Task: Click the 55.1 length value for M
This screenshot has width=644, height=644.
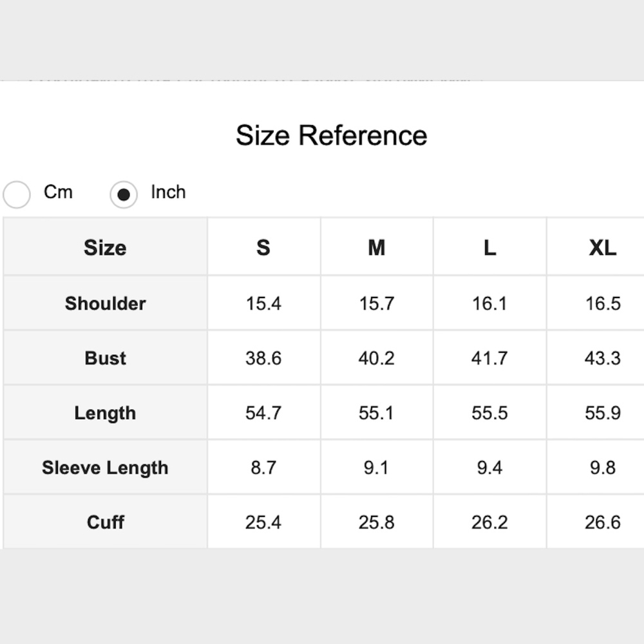Action: [376, 413]
